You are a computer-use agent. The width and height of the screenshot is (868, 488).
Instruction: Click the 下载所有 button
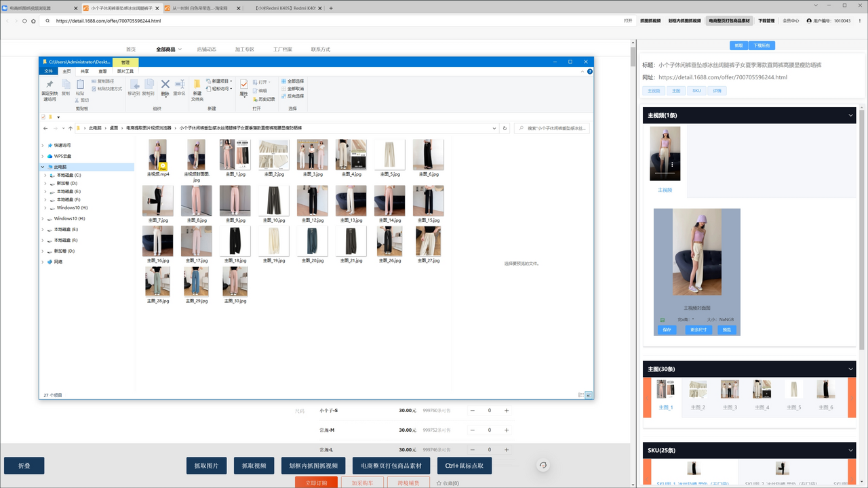(x=762, y=45)
